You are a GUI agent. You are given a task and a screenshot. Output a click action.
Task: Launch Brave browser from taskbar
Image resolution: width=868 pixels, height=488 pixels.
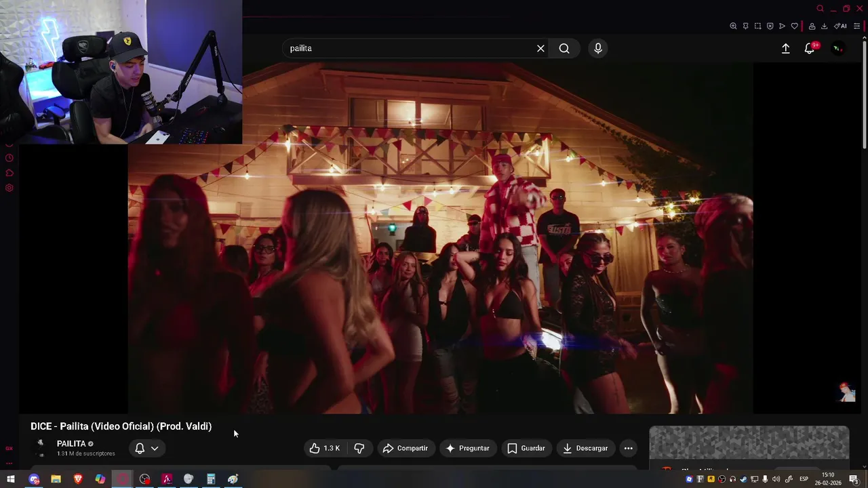(x=78, y=479)
